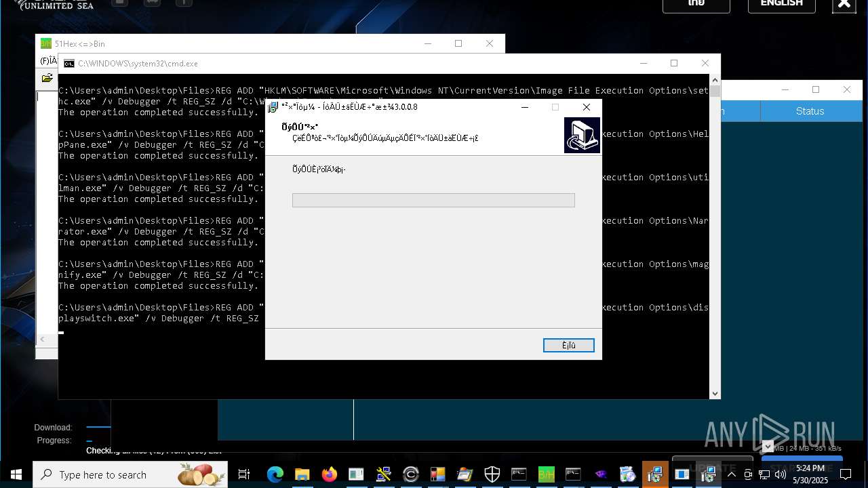Close the window with the Status tab
This screenshot has height=488, width=868.
point(847,89)
